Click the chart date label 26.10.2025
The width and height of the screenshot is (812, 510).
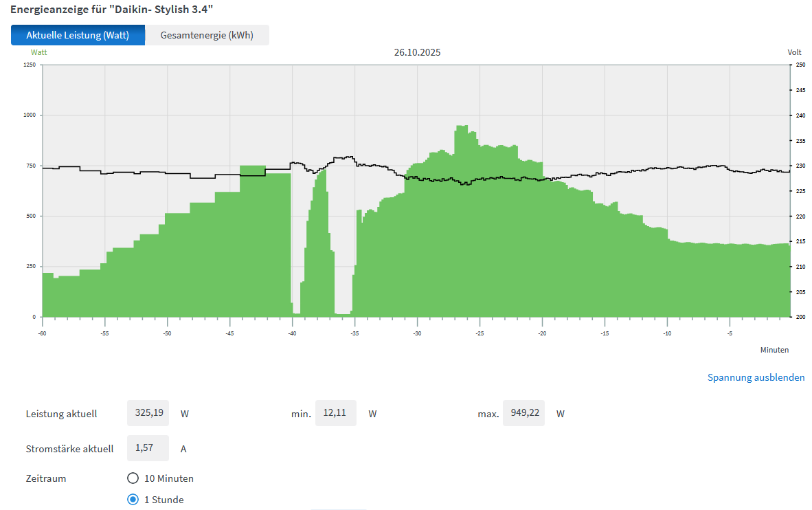[x=417, y=52]
